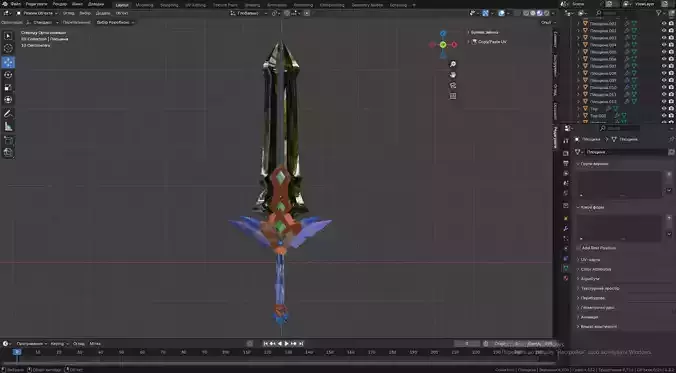Switch viewport to wireframe shading
The height and width of the screenshot is (373, 676).
click(x=526, y=13)
